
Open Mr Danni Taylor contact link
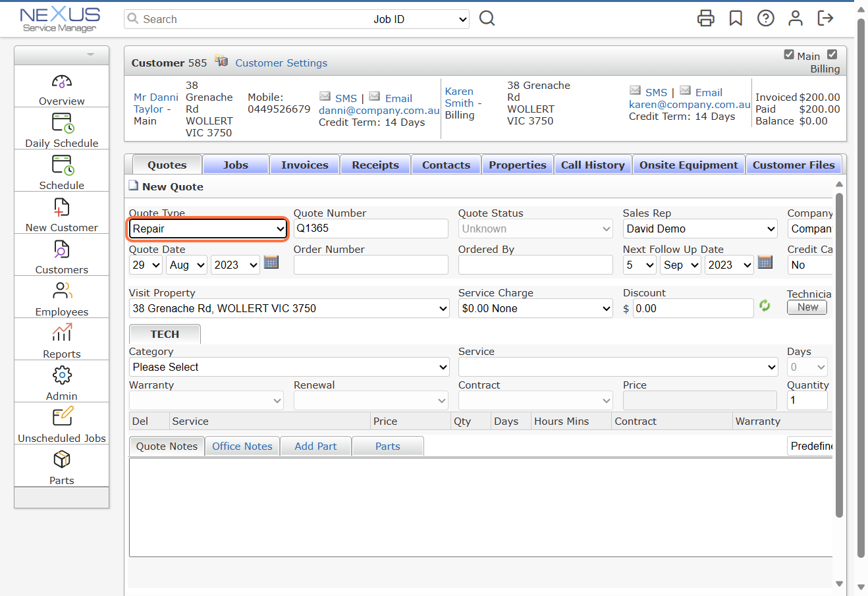(155, 103)
